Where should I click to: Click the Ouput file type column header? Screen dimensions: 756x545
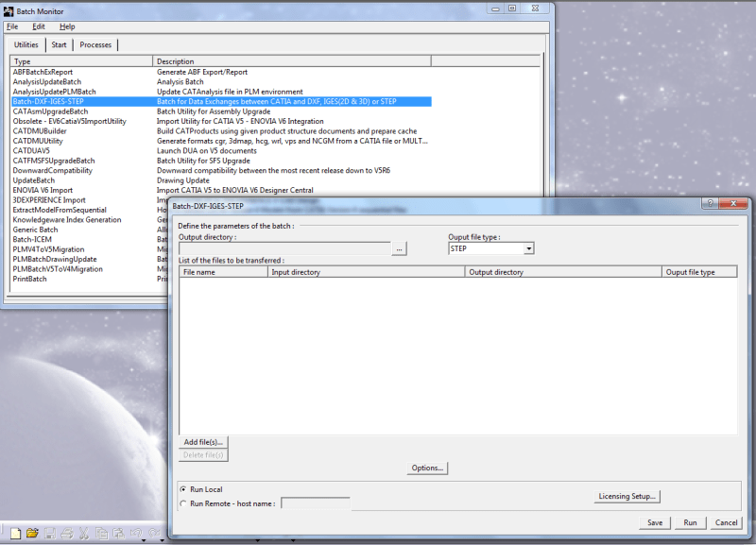point(699,272)
